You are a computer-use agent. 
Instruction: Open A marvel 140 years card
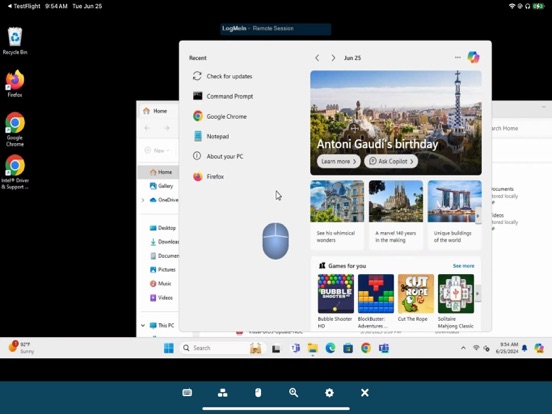click(x=396, y=215)
